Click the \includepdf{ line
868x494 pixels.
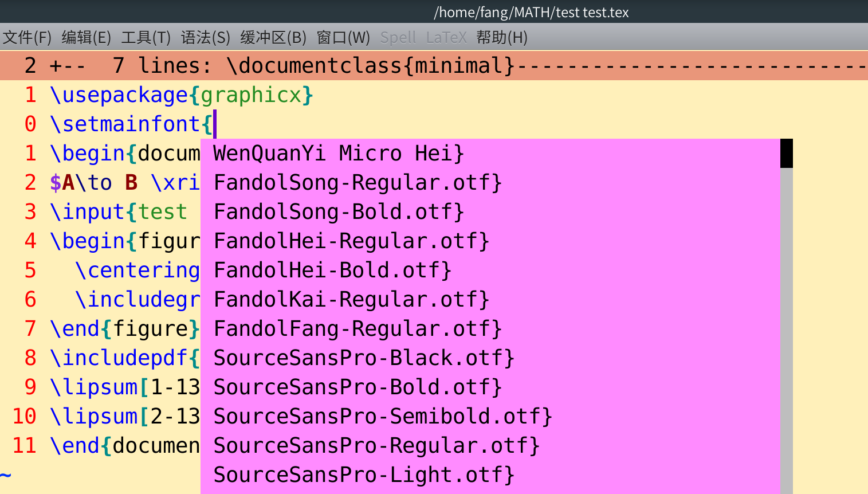(x=125, y=358)
